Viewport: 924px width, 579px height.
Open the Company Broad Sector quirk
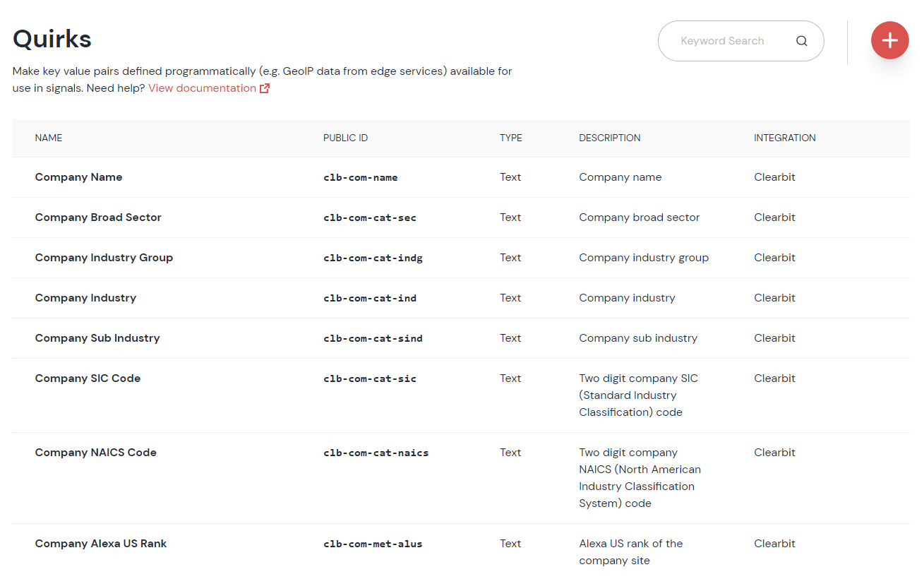click(x=98, y=217)
